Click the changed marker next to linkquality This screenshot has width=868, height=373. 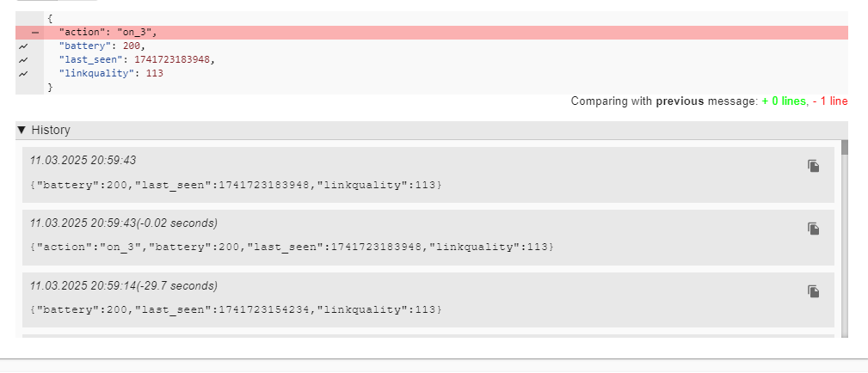coord(23,73)
